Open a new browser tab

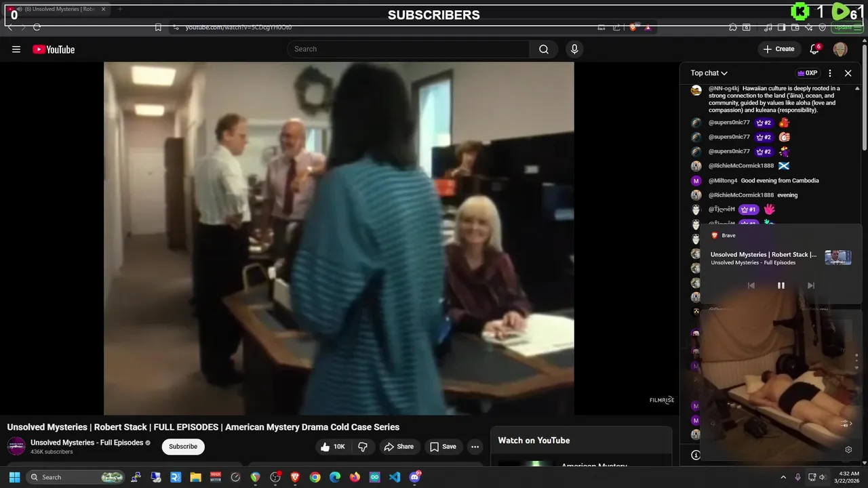pyautogui.click(x=120, y=9)
